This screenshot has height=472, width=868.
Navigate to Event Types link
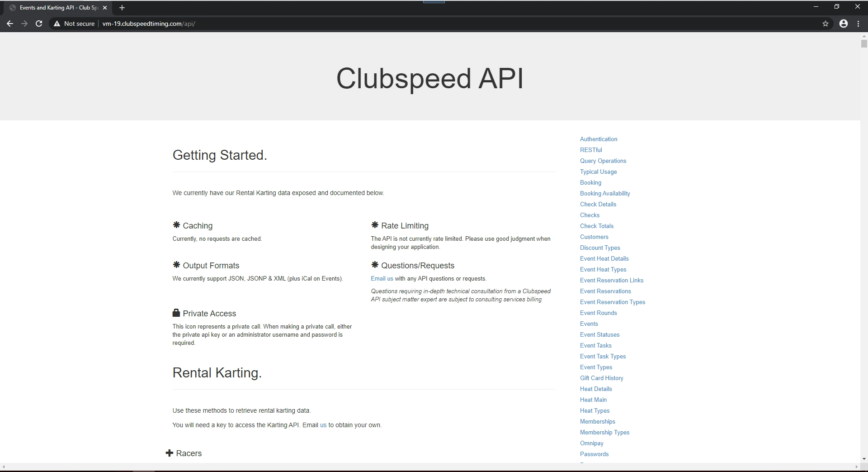596,367
